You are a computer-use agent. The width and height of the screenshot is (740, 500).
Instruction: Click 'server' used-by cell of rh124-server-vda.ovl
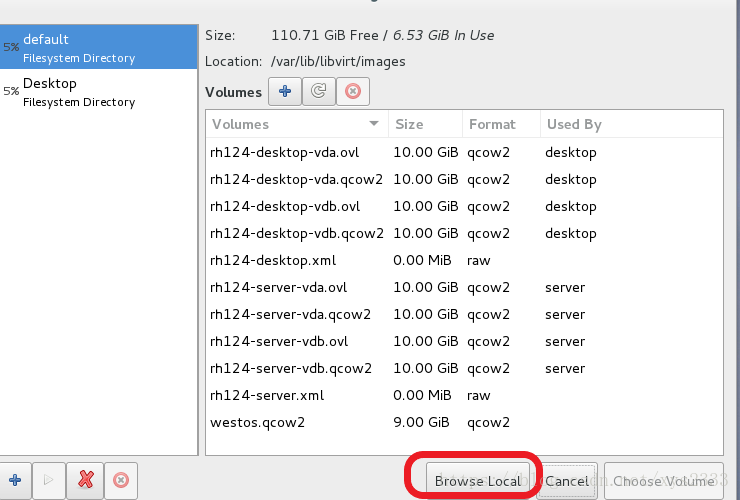click(565, 288)
